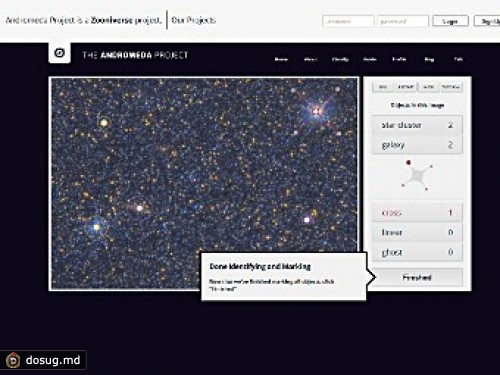Select the cross artifact type

[x=417, y=213]
